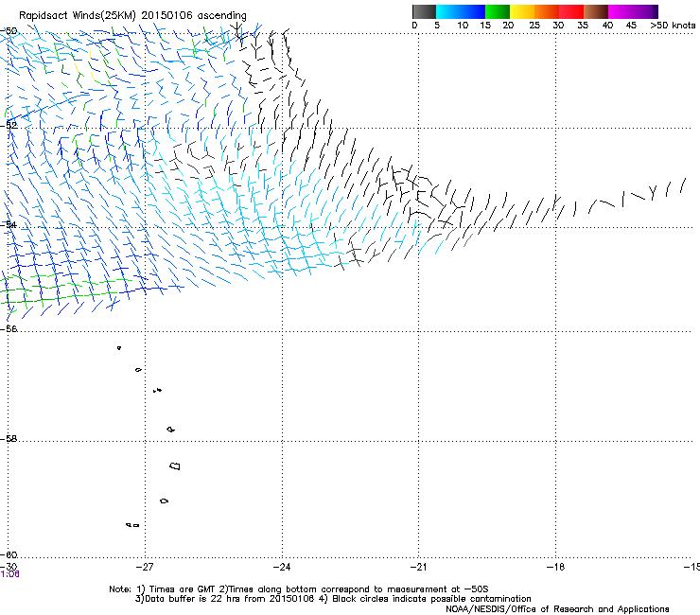Click the '-60' latitude axis label
The height and width of the screenshot is (615, 700).
coord(9,554)
